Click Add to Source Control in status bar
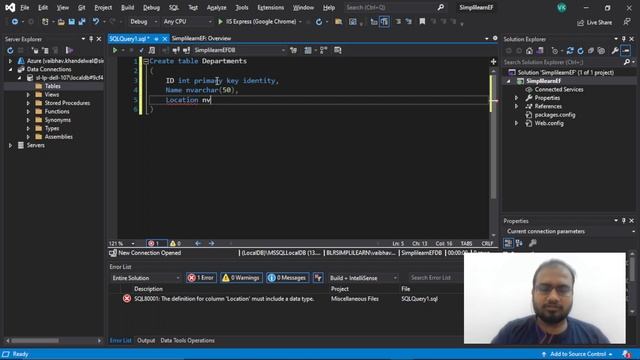 coord(578,354)
